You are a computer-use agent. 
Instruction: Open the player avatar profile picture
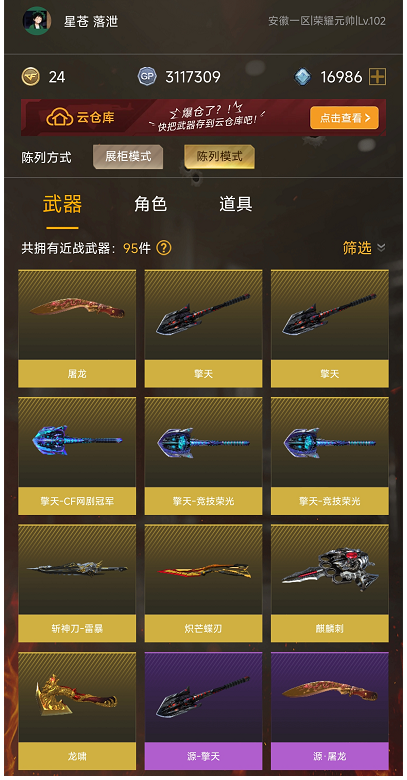(x=37, y=20)
